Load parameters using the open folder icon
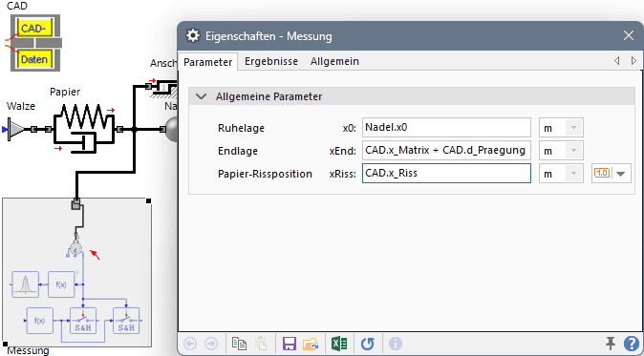Screen dimensions: 644x356 311,343
